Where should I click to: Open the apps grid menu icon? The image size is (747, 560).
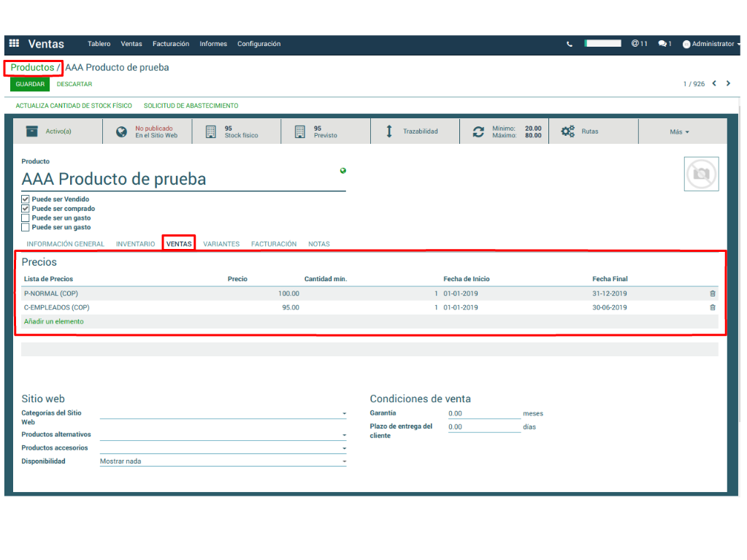pyautogui.click(x=14, y=44)
